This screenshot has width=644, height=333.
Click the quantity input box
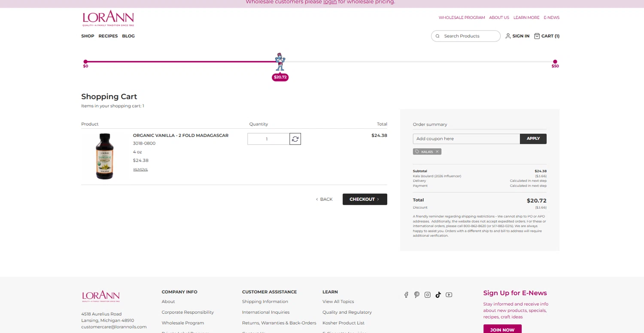[268, 139]
